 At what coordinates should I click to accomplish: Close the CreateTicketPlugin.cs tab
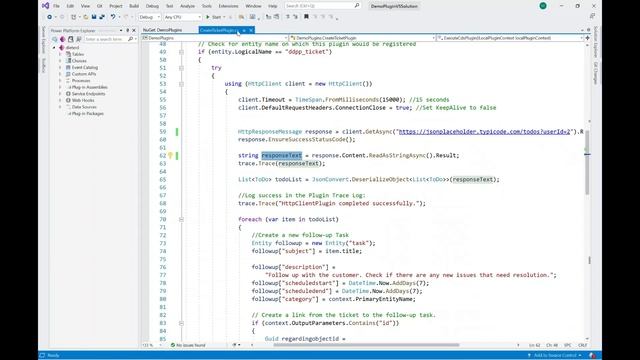(x=251, y=30)
